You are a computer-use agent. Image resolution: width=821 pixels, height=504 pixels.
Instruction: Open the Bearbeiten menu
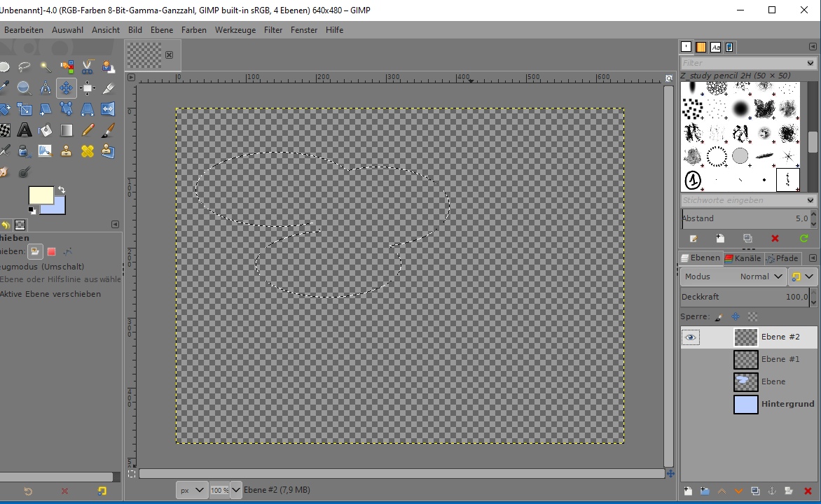coord(24,30)
